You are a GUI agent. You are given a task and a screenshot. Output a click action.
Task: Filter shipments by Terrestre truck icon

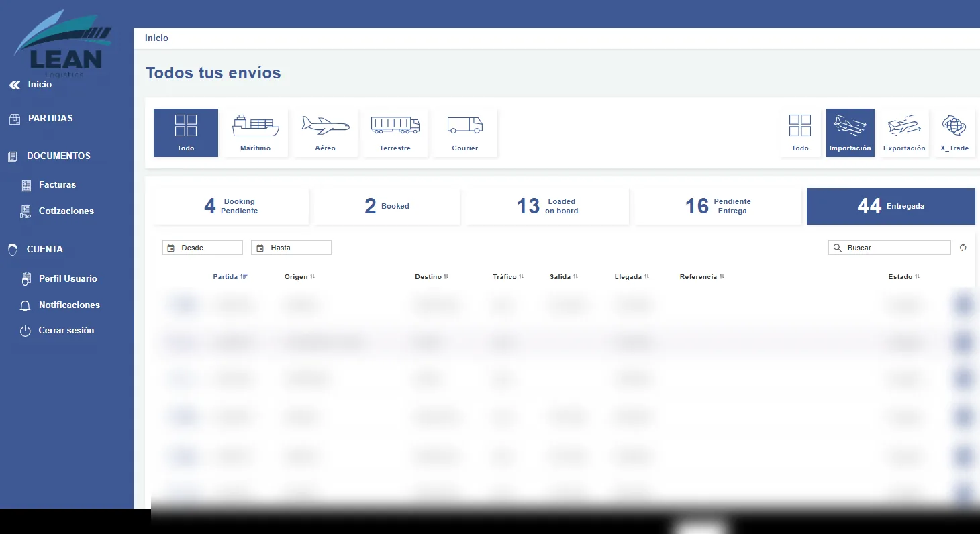click(x=395, y=133)
